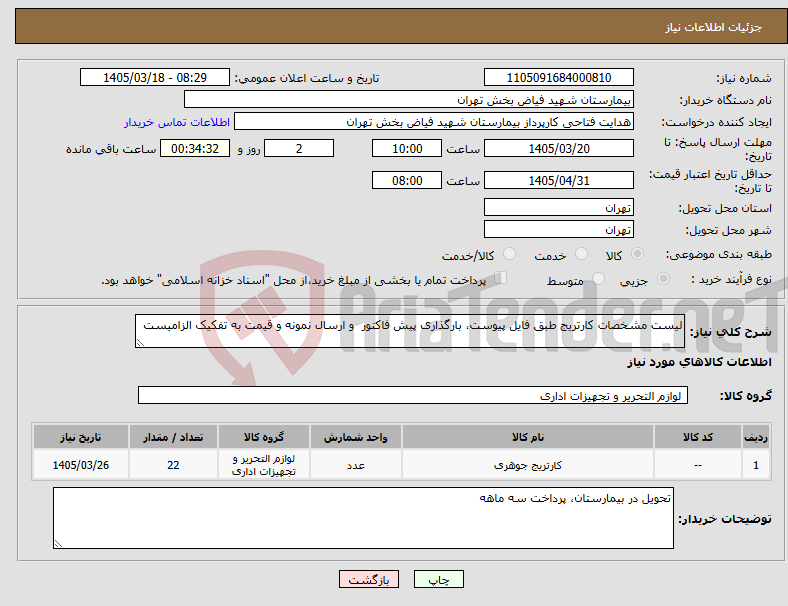Click the quantity cell showing 22
Image resolution: width=788 pixels, height=606 pixels.
(173, 465)
